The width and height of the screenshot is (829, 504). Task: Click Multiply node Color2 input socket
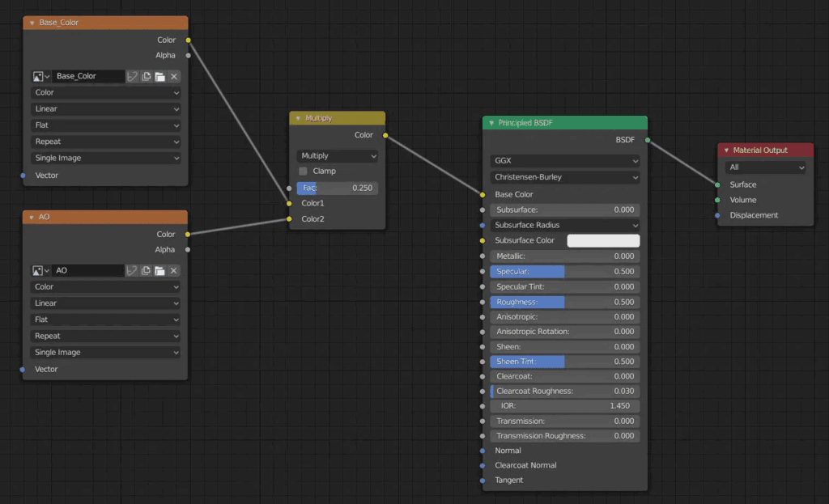coord(289,218)
